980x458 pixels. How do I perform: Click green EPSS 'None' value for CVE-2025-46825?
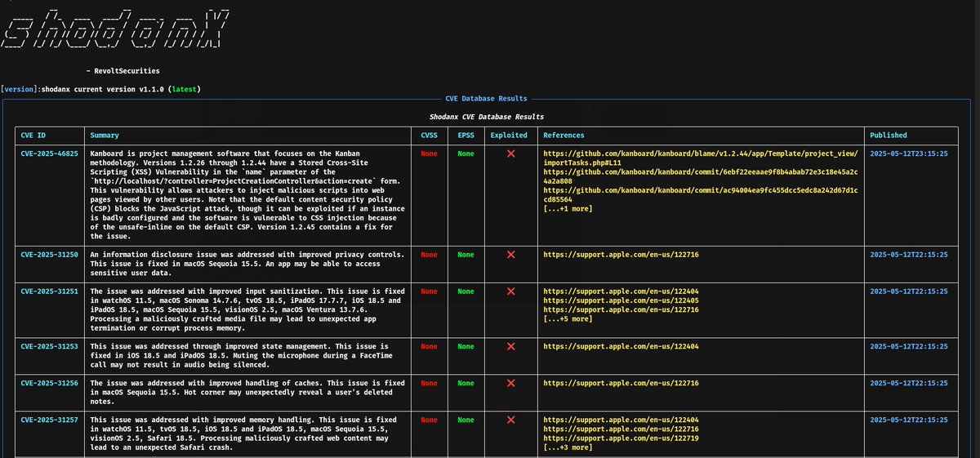465,153
